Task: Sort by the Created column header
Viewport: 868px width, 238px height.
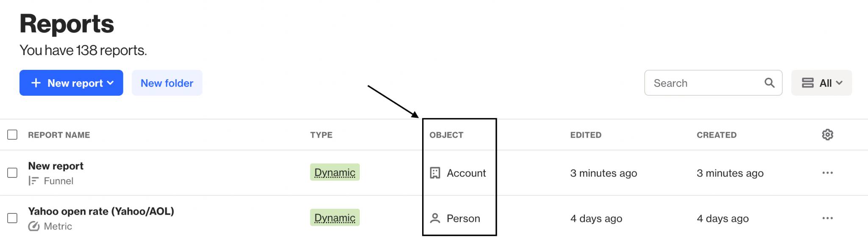Action: (x=716, y=135)
